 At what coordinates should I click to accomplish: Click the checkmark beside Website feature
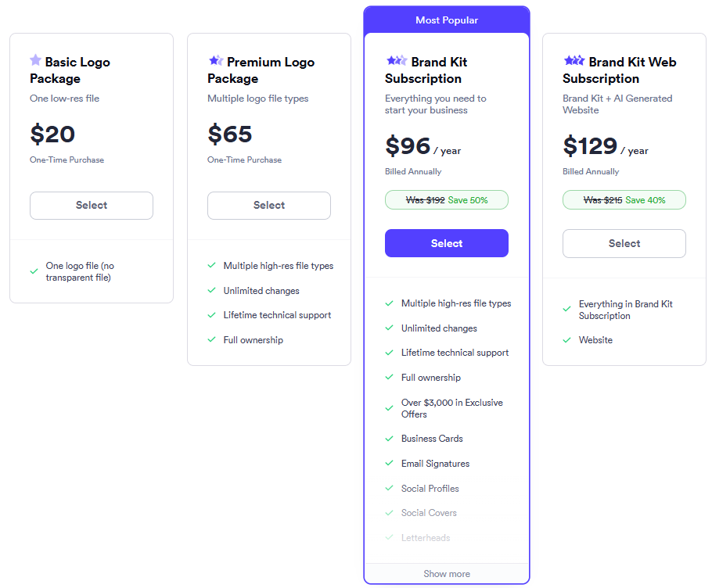point(567,340)
